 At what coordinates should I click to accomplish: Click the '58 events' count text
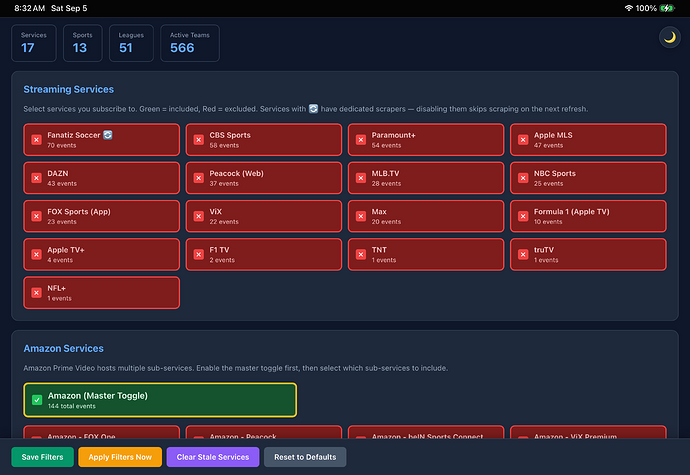(x=224, y=145)
